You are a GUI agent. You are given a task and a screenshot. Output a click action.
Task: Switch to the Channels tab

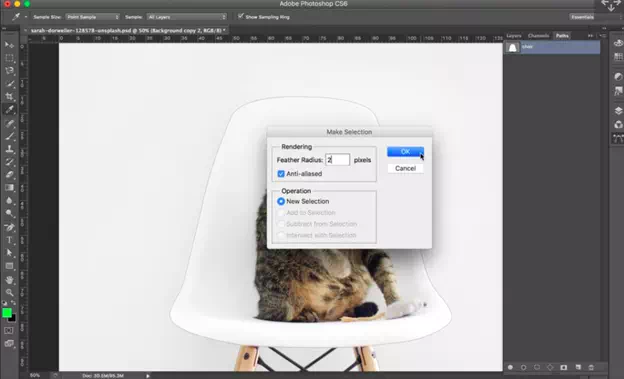538,35
